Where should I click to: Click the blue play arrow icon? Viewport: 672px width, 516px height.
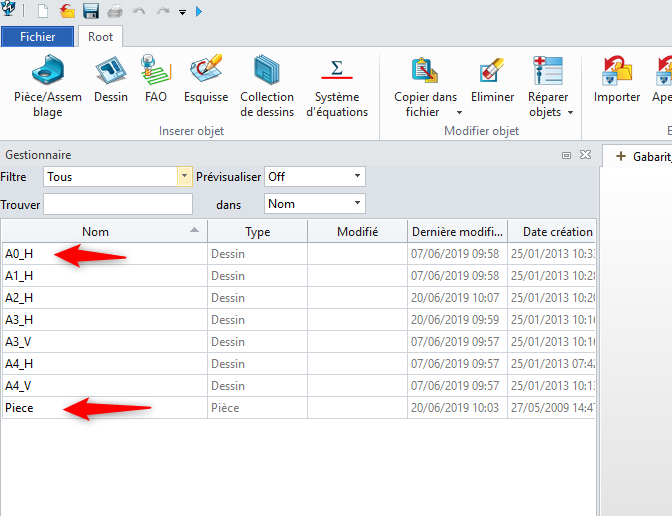[x=199, y=12]
